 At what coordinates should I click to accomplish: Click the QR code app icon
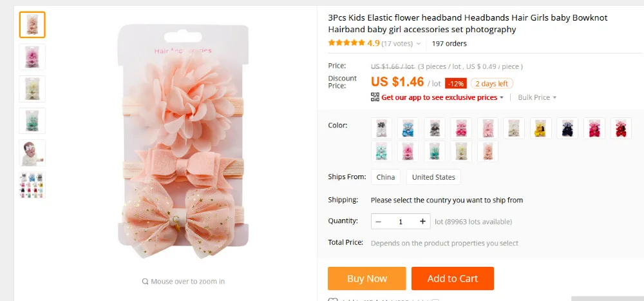pos(375,97)
